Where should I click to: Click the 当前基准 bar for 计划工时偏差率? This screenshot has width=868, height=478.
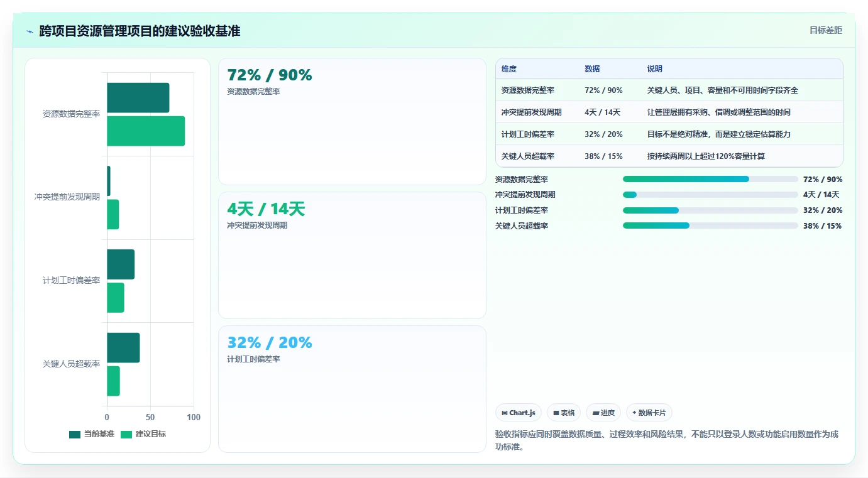click(121, 264)
